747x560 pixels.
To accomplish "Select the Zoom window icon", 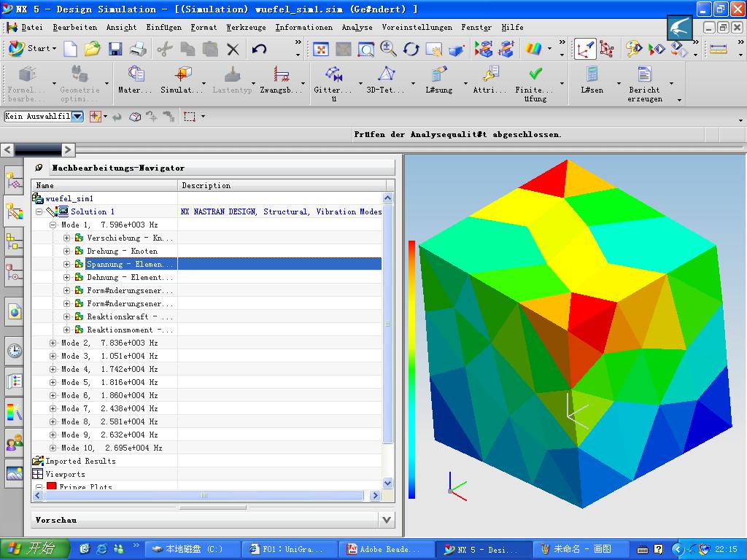I will click(x=366, y=49).
